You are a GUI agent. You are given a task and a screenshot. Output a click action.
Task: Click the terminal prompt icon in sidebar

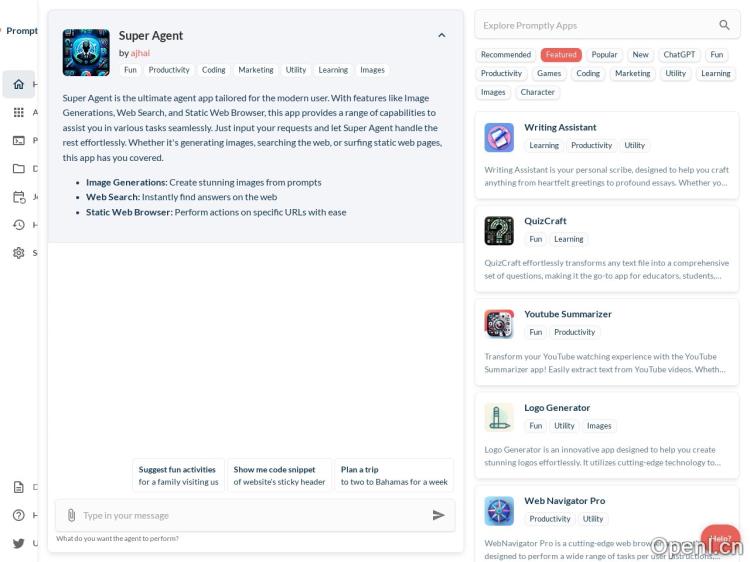coord(18,140)
